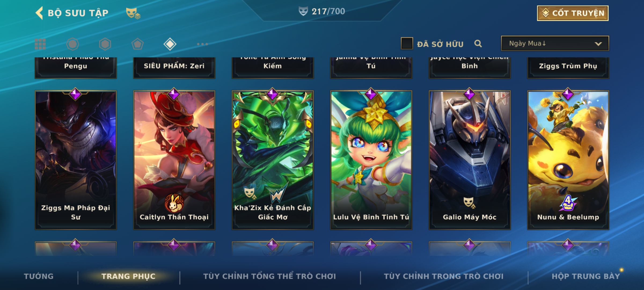Click the number 4 cake badge on Nunu & Beelump
644x290 pixels.
tap(568, 203)
